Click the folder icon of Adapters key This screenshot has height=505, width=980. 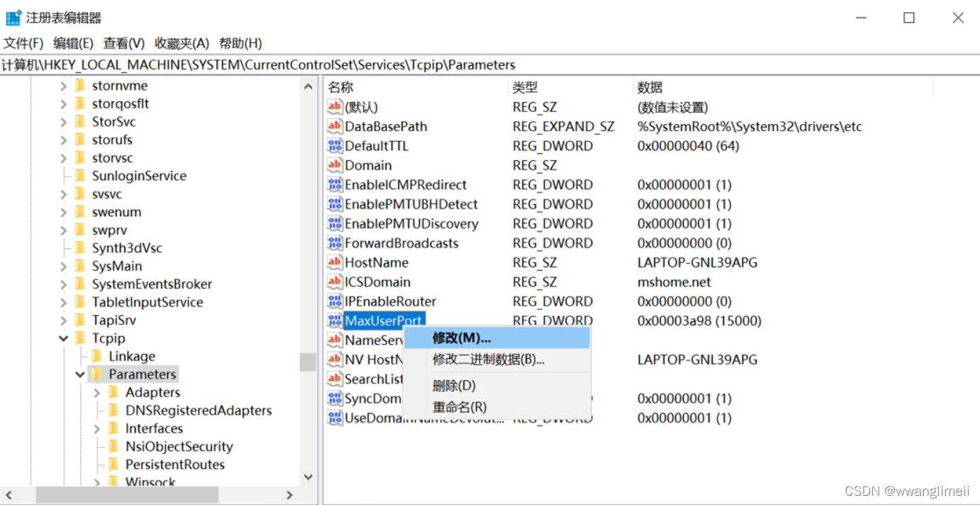point(113,392)
